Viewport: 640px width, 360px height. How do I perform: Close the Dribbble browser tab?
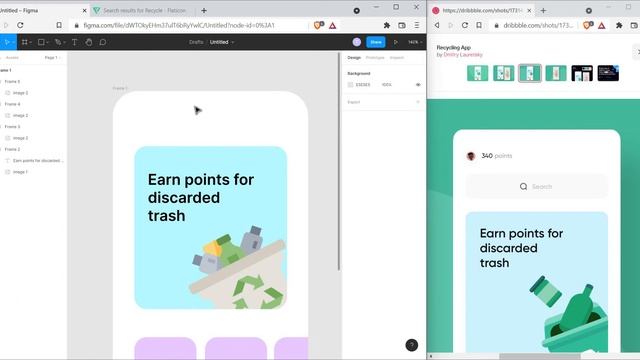coord(529,11)
